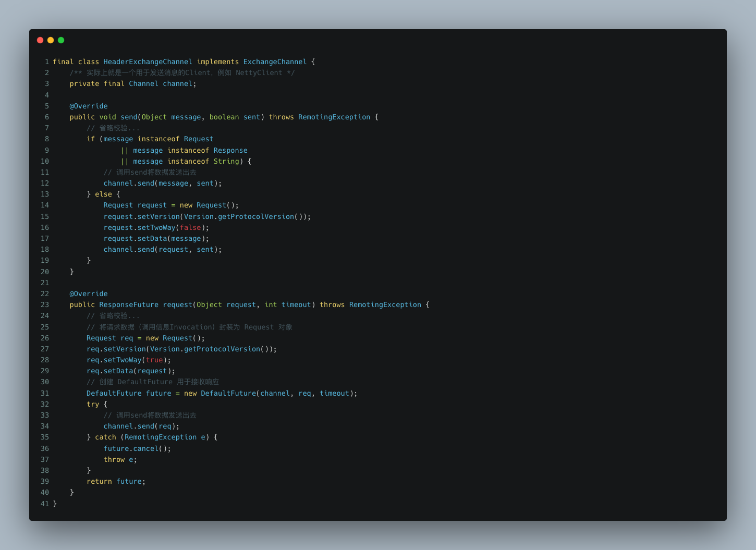Click 'Request request = new Request();' statement
Screen dimensions: 756x550
click(171, 205)
